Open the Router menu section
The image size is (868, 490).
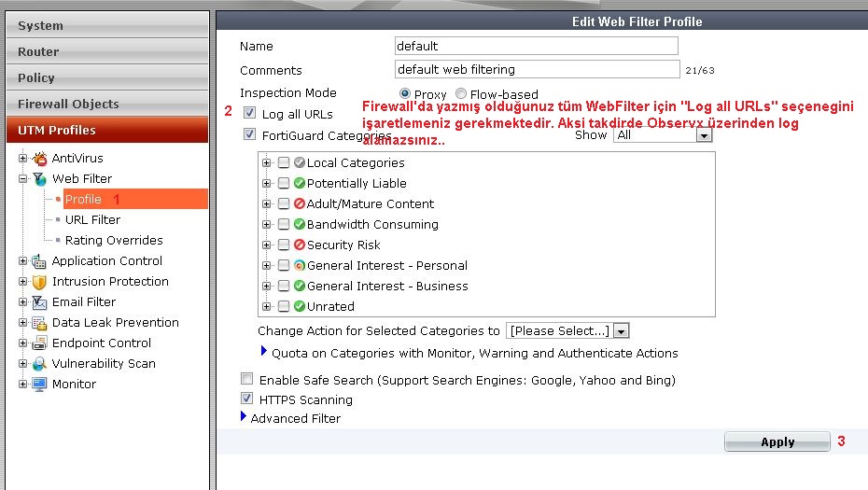107,51
